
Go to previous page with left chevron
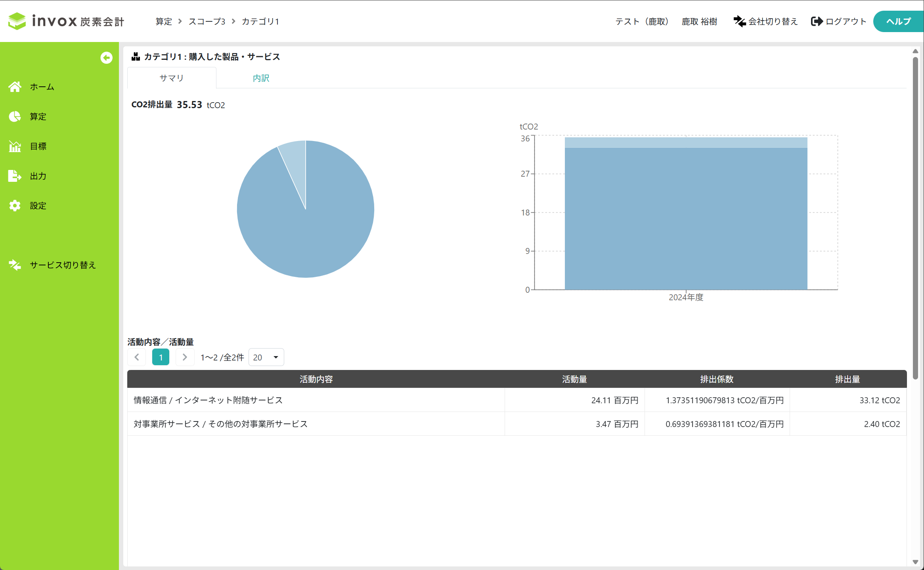click(x=137, y=357)
